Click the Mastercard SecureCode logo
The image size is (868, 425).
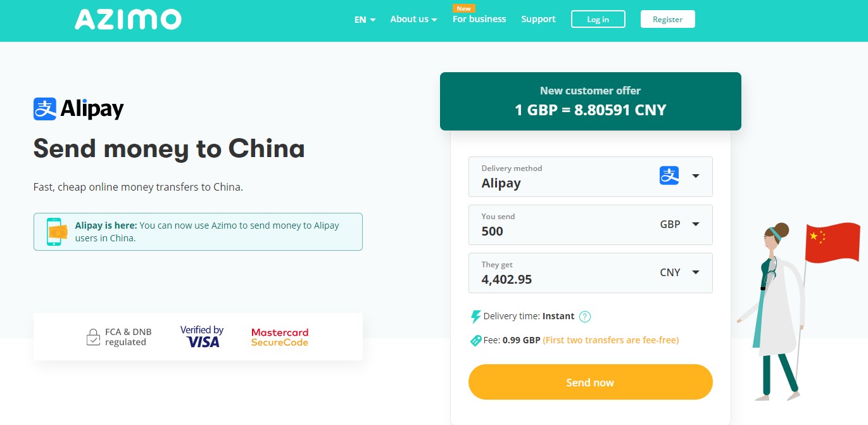[x=279, y=336]
